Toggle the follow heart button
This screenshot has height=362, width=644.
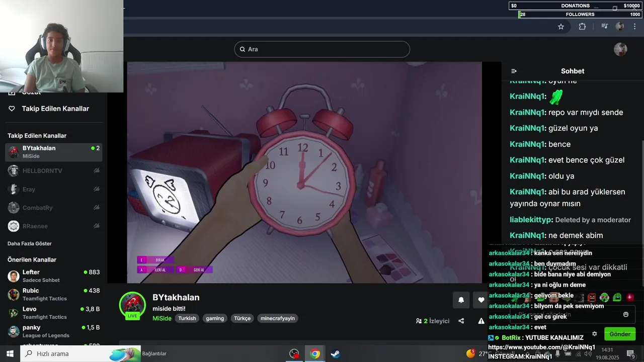click(480, 300)
